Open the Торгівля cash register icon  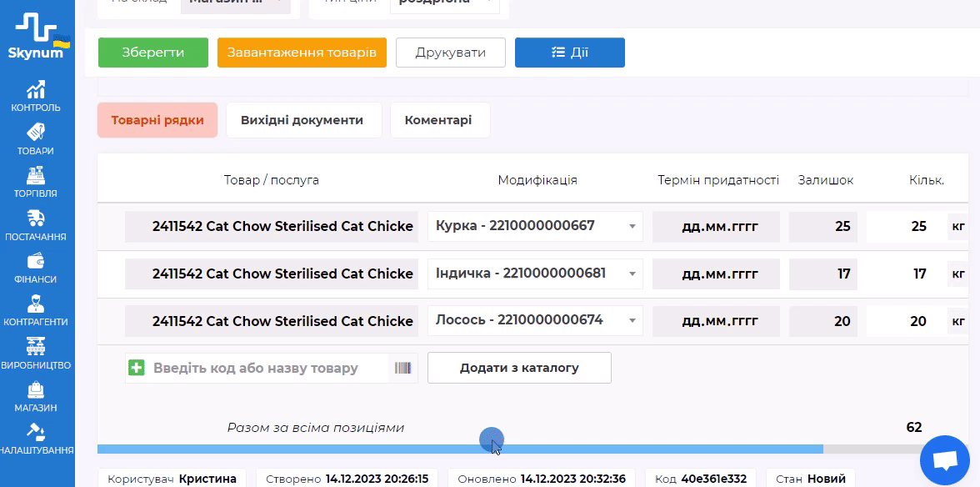(37, 175)
